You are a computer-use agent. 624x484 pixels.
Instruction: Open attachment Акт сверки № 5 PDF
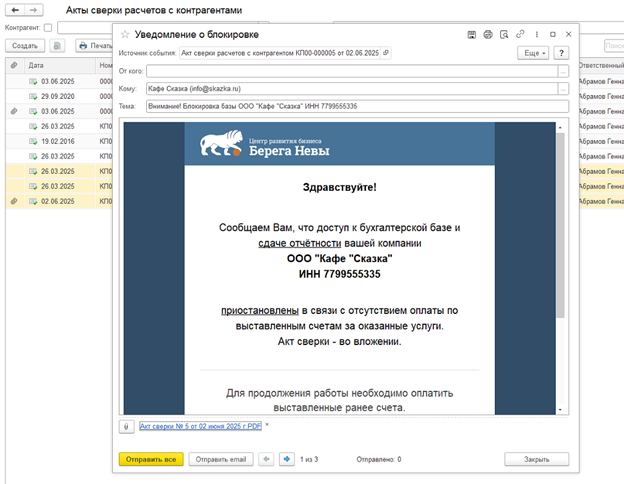coord(200,426)
